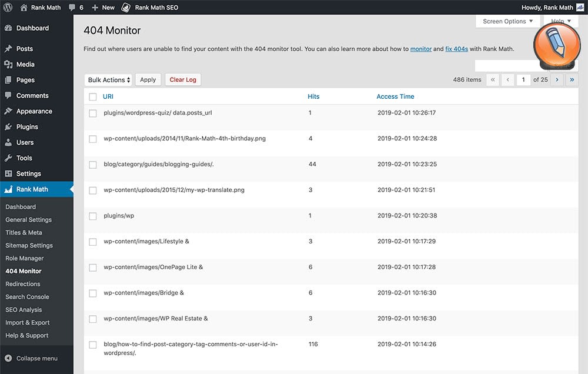Screen dimensions: 588x374
Task: Click the plus New icon in admin bar
Action: tap(95, 8)
